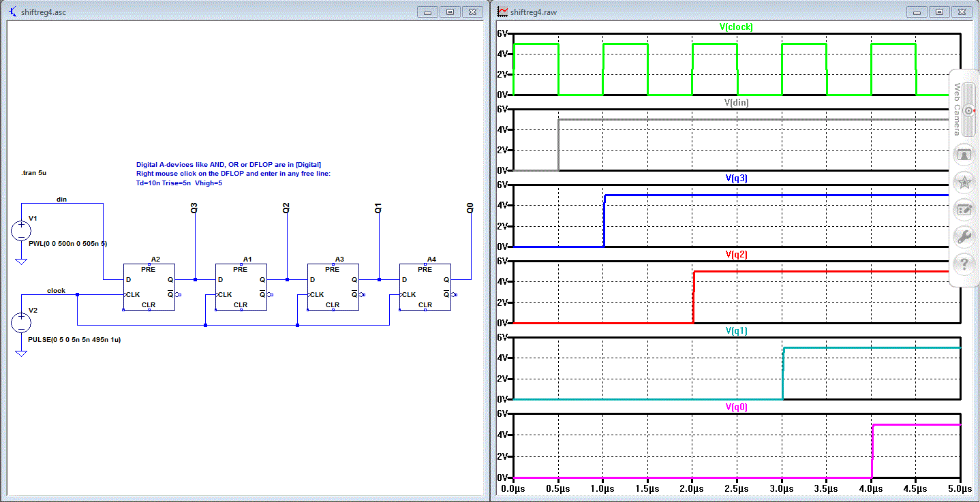Screen dimensions: 980x502
Task: Click the Q3 output net label
Action: [194, 208]
